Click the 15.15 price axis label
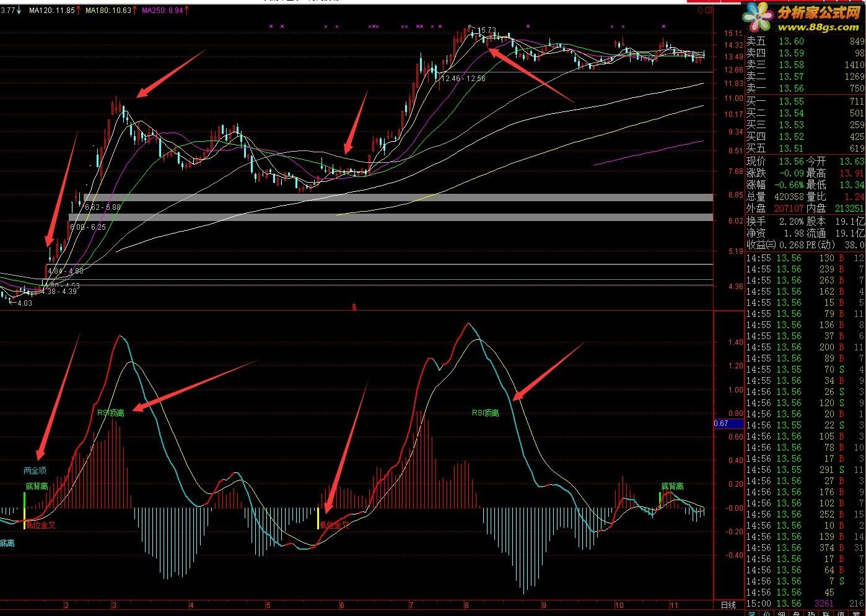The height and width of the screenshot is (616, 866). [x=733, y=33]
